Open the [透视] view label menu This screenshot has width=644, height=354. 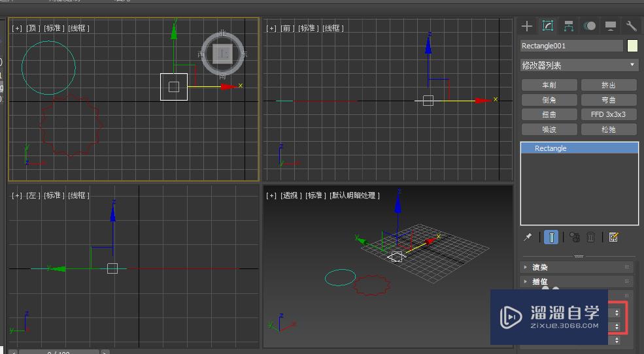pos(291,195)
